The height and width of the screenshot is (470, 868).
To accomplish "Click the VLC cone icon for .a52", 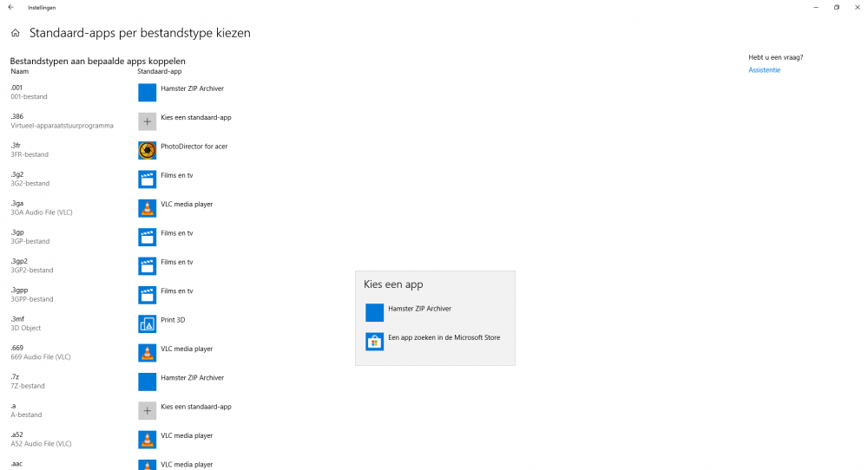I will [x=148, y=440].
